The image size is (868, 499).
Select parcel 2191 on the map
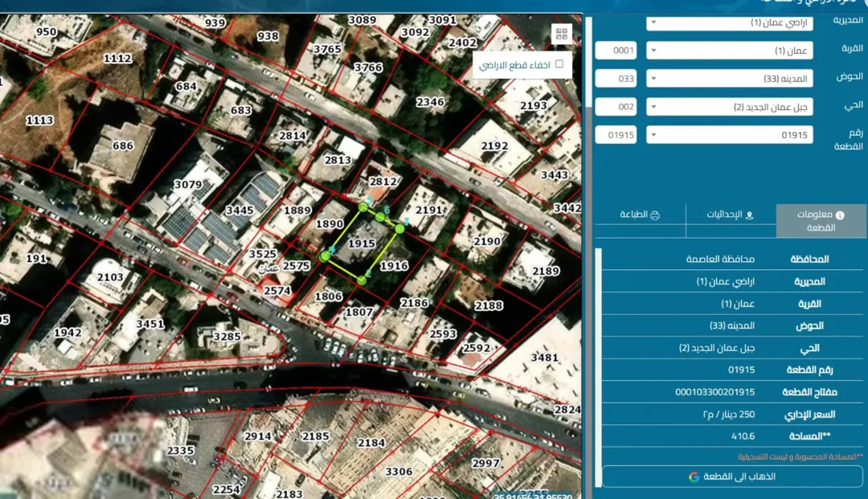428,210
